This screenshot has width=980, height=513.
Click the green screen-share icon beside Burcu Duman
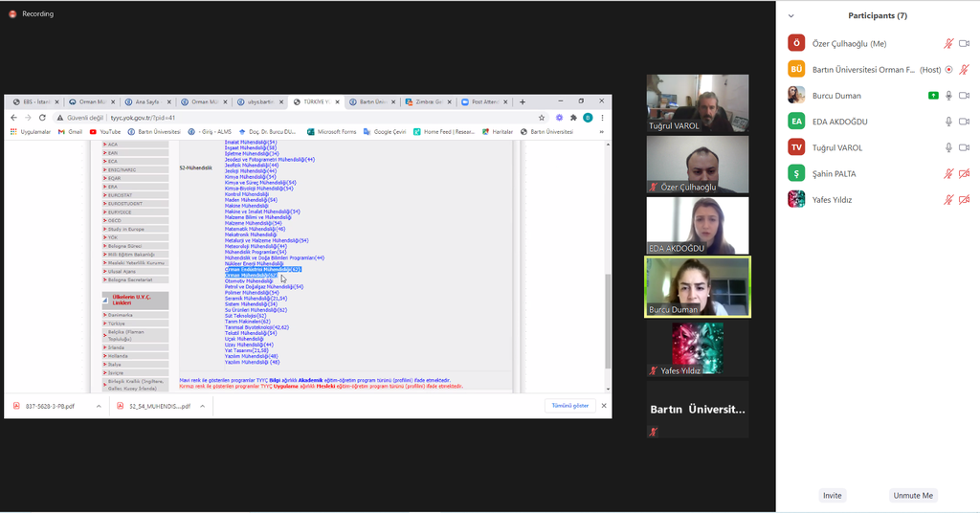932,96
